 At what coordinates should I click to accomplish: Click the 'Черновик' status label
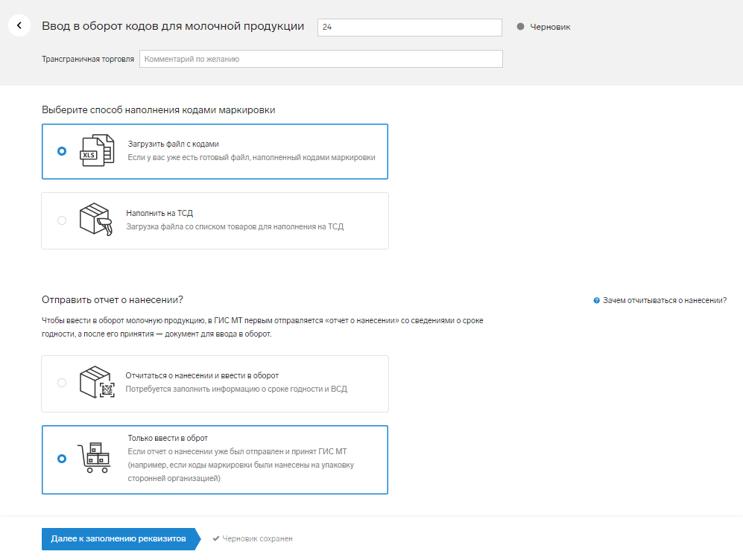pyautogui.click(x=550, y=27)
